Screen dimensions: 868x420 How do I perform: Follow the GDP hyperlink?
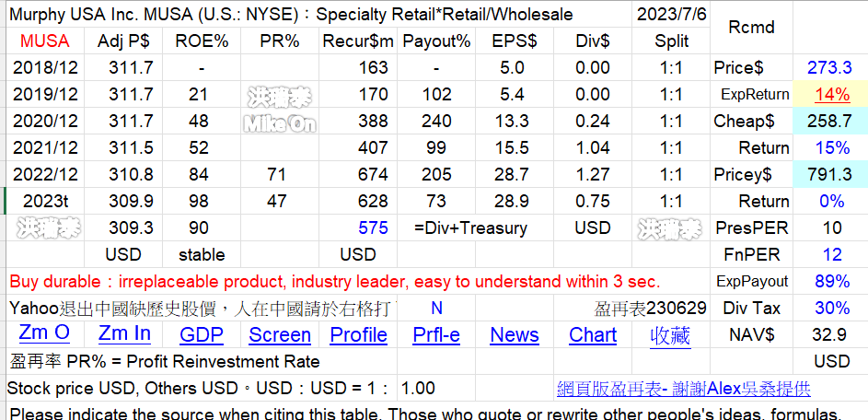tap(202, 334)
